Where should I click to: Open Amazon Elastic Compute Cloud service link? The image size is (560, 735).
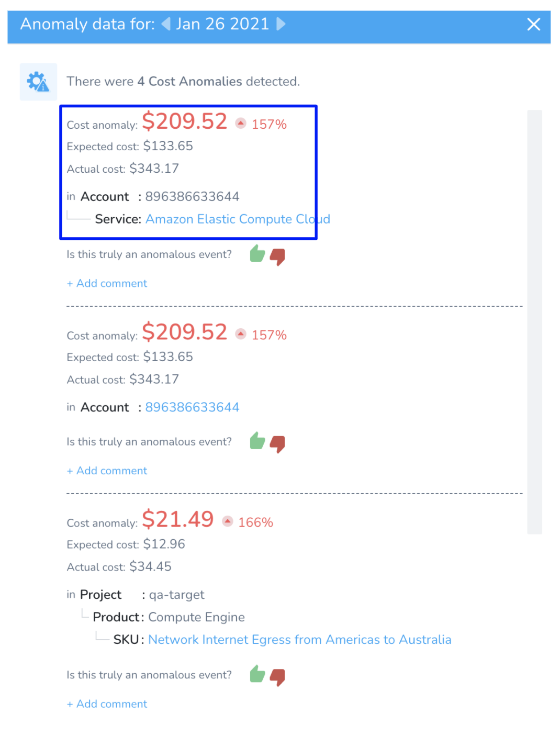(238, 219)
